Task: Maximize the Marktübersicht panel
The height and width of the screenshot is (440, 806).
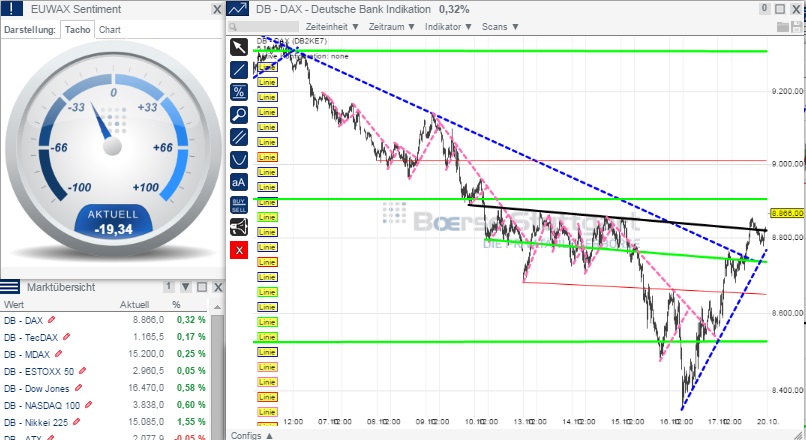Action: click(x=202, y=287)
